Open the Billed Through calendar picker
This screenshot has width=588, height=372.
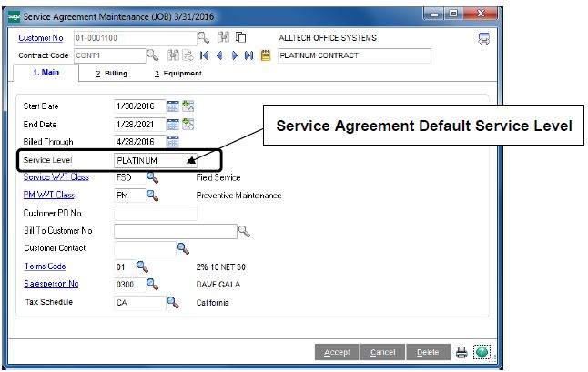pyautogui.click(x=173, y=142)
